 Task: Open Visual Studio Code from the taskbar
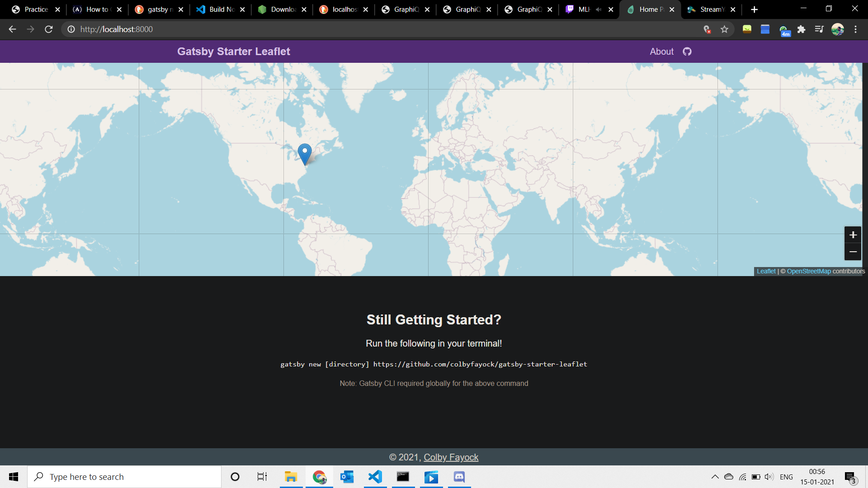pos(375,477)
